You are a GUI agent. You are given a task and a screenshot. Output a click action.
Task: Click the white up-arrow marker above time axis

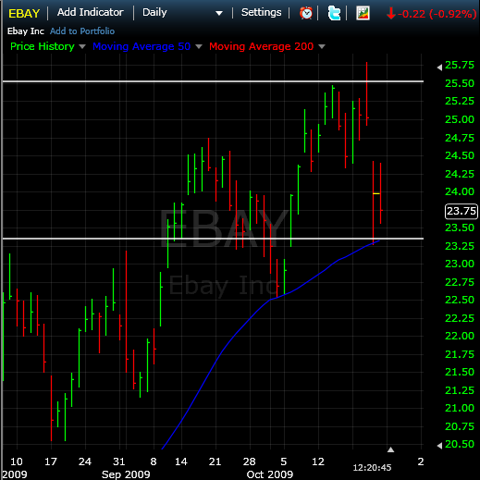391,450
